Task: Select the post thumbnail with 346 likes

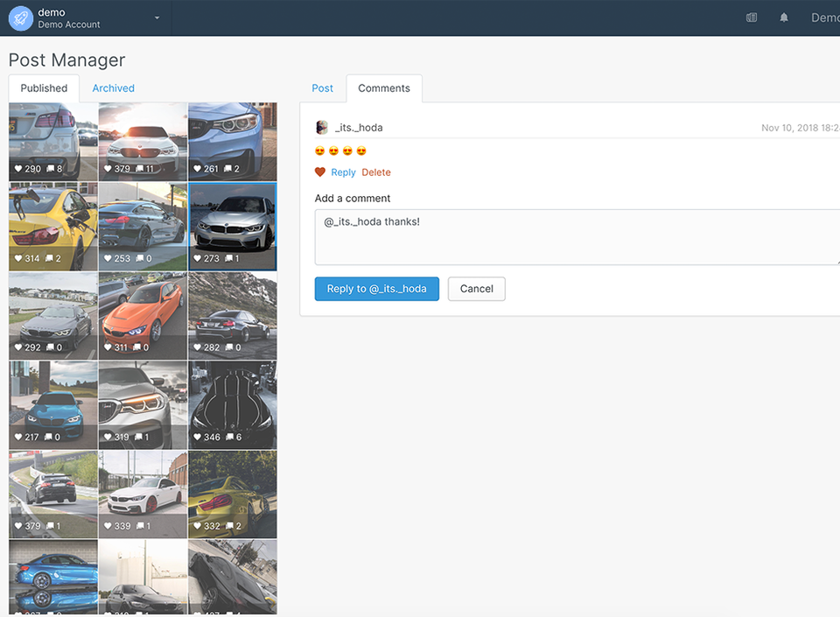Action: click(x=232, y=404)
